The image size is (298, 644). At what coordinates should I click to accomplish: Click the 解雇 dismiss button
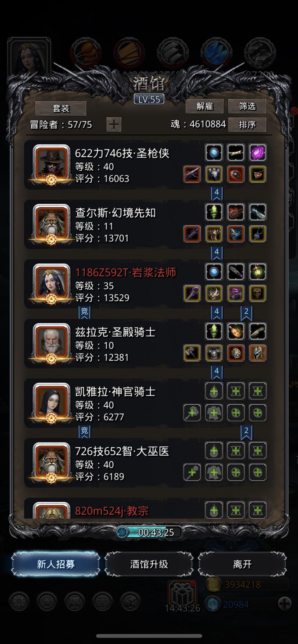pos(204,106)
